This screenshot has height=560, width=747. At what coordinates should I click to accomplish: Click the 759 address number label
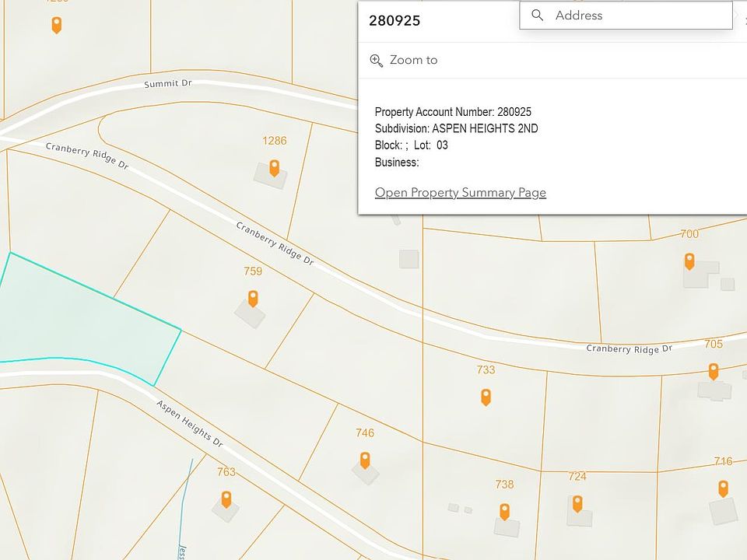point(253,271)
